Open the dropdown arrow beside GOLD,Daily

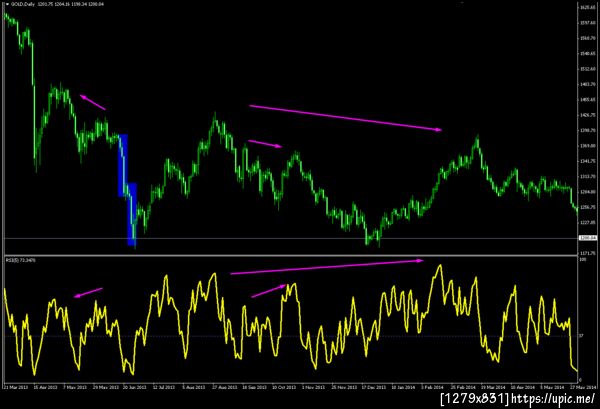(x=7, y=4)
